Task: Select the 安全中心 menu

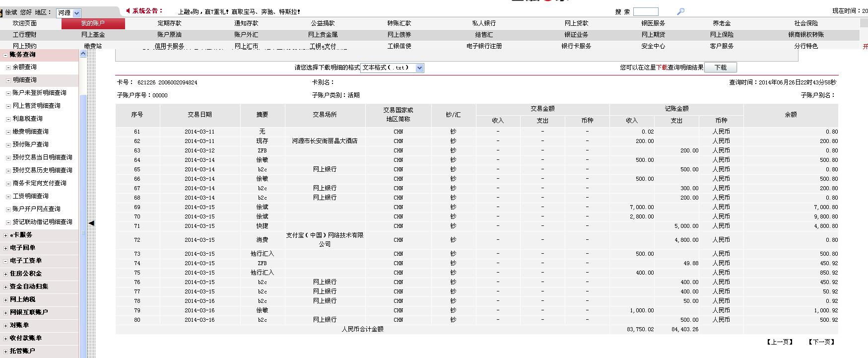Action: click(x=653, y=46)
